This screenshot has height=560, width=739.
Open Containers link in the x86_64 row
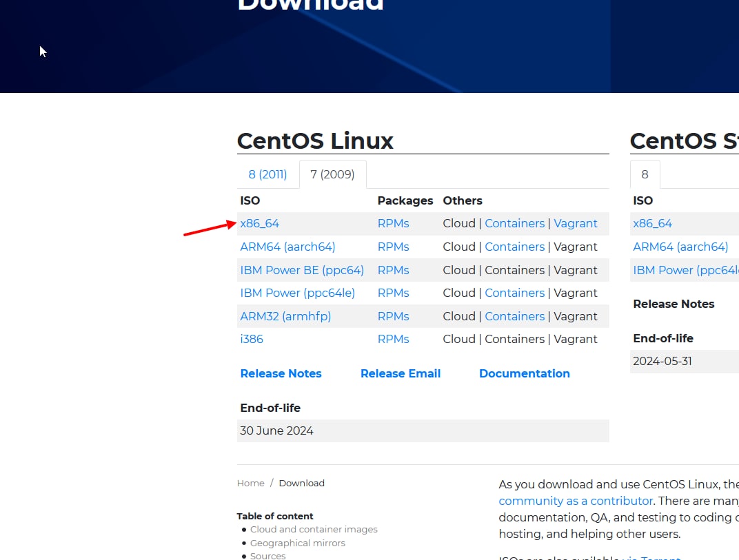point(514,223)
